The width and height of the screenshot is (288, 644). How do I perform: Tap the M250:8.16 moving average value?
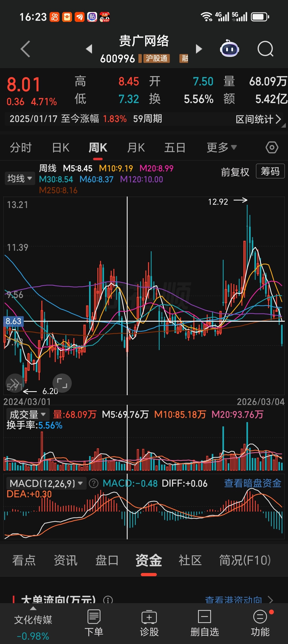[x=58, y=190]
